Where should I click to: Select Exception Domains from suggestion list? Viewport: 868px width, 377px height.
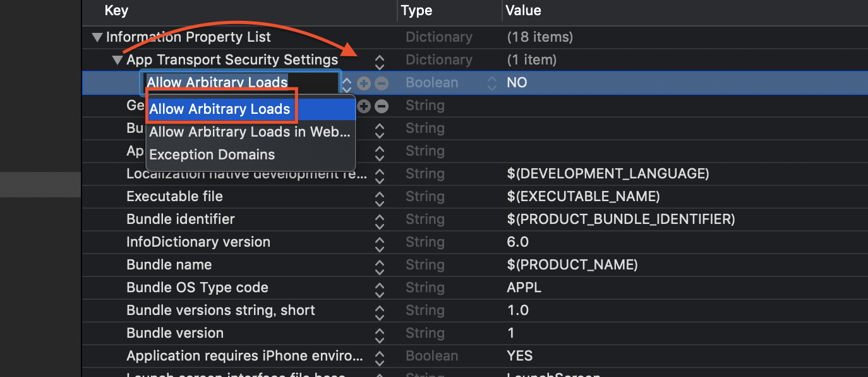point(212,154)
